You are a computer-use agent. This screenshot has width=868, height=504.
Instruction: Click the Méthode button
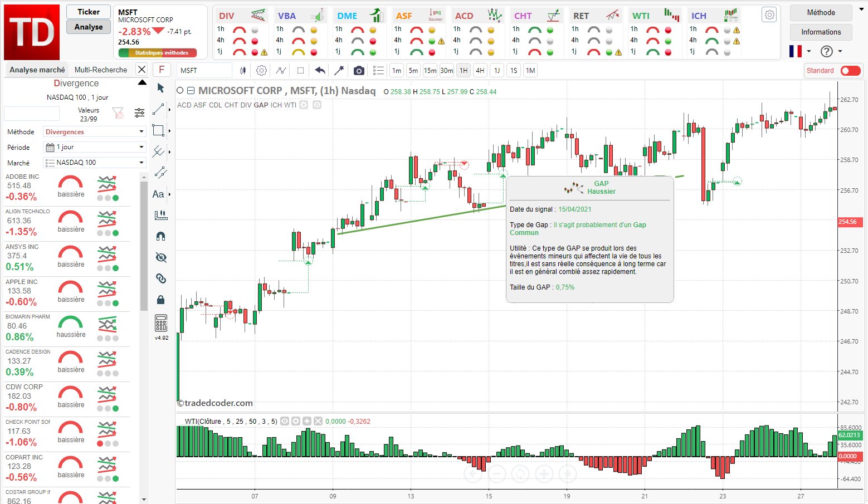(x=821, y=12)
